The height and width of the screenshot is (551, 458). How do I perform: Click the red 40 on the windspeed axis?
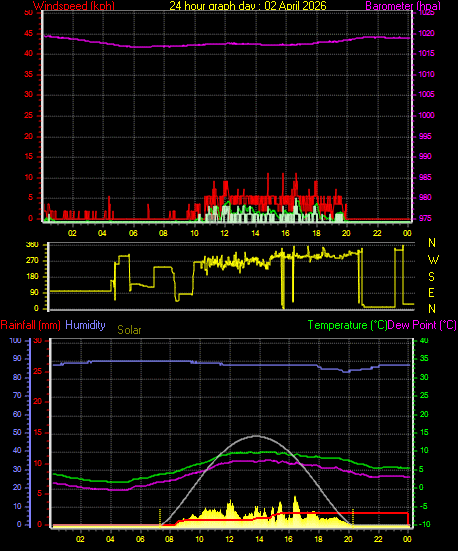click(28, 53)
